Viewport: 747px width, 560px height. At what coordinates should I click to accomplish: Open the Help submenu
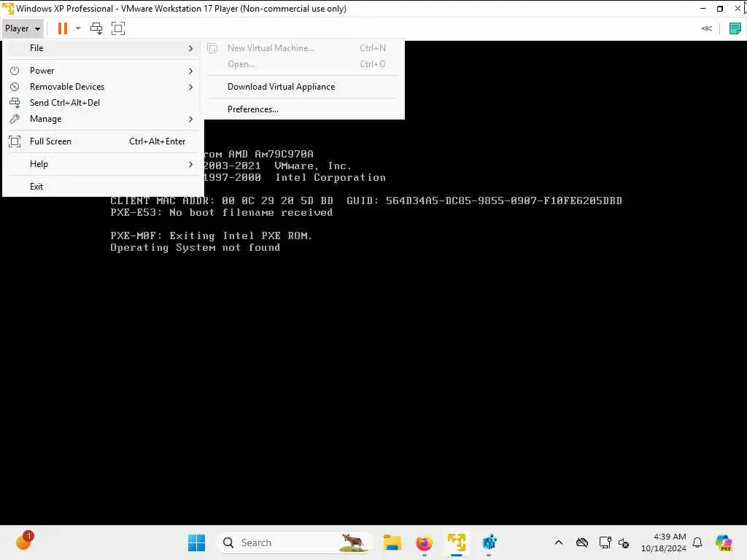click(x=102, y=164)
